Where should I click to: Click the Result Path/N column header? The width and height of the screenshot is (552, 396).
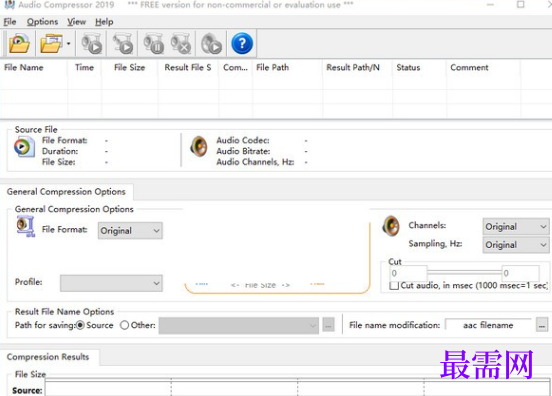(x=357, y=68)
